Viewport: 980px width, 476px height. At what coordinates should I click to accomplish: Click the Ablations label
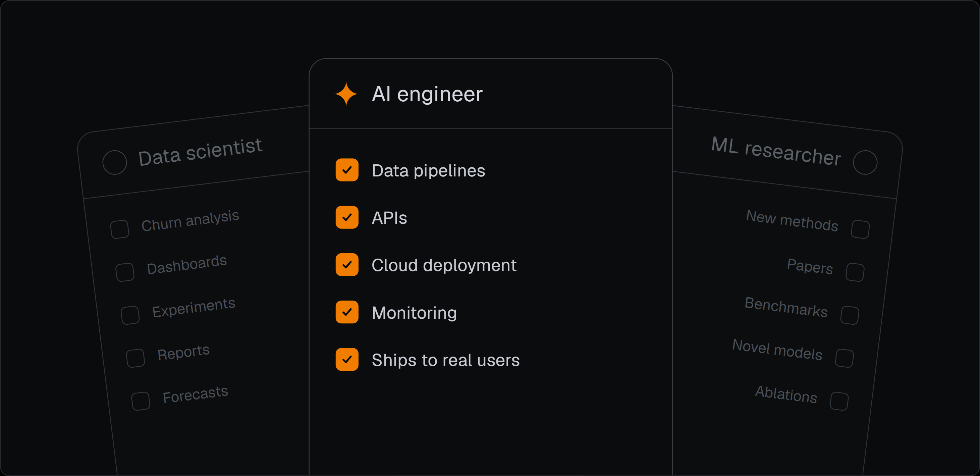786,394
